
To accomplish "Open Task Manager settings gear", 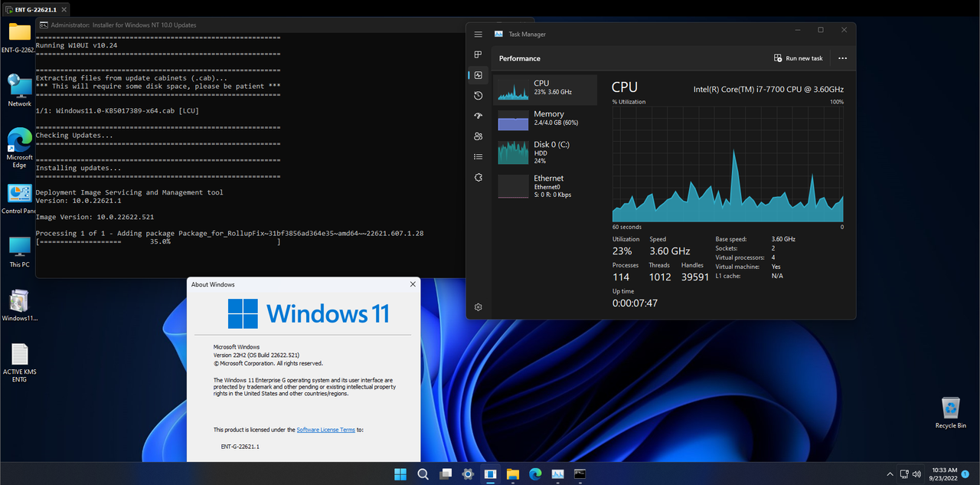I will click(x=478, y=307).
